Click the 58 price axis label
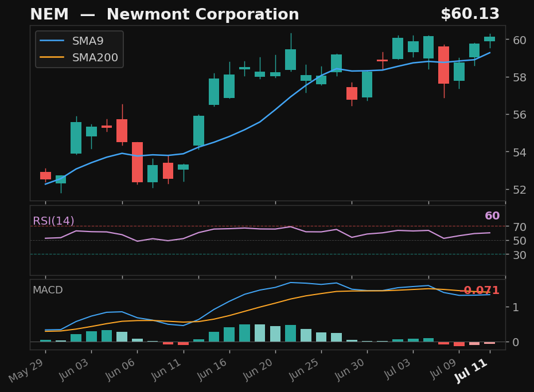The image size is (534, 392). pyautogui.click(x=520, y=77)
